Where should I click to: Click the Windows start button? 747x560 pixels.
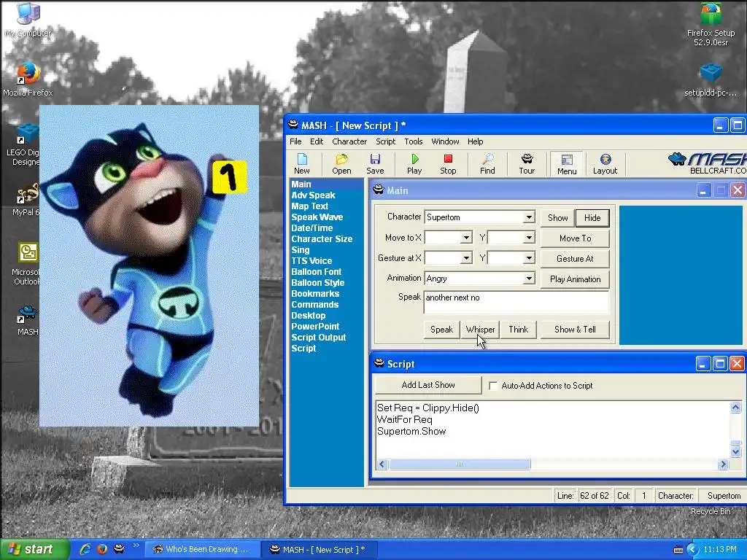coord(35,550)
